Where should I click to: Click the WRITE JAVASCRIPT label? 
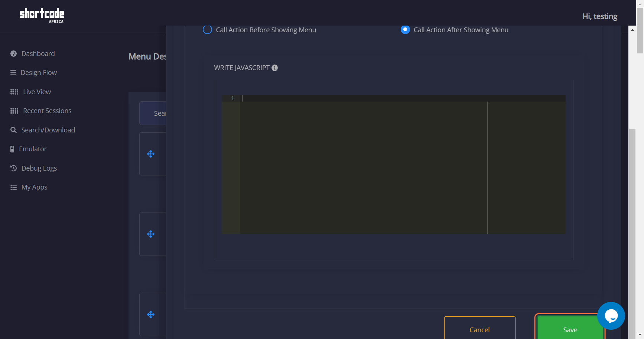point(242,68)
